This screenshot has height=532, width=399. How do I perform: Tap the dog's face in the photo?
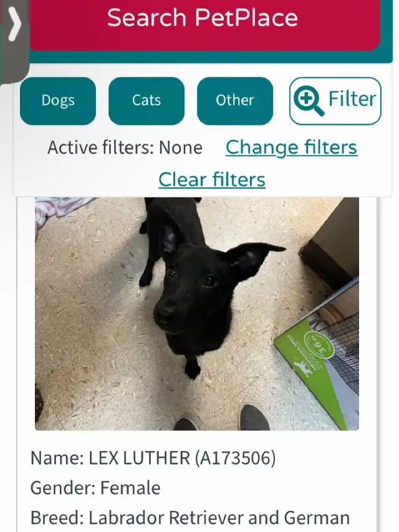tap(191, 288)
